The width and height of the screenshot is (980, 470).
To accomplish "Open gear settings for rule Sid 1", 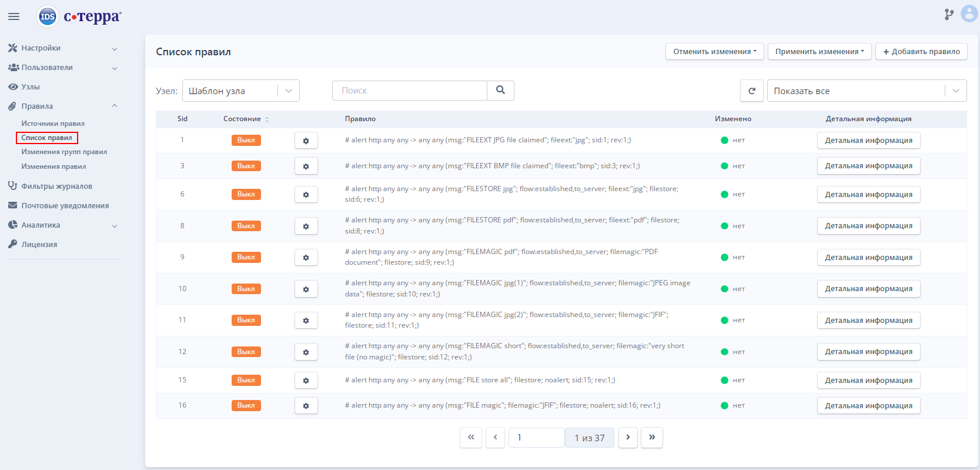I will [x=306, y=141].
